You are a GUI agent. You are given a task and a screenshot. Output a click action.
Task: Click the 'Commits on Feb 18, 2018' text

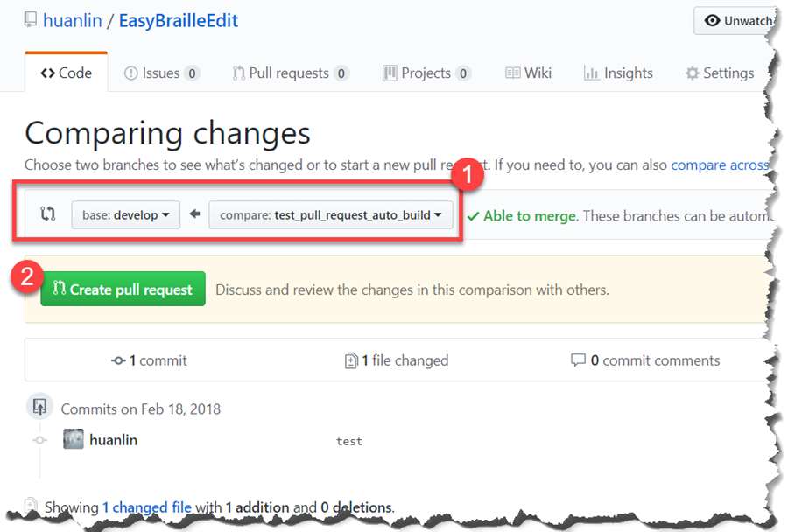(x=141, y=409)
